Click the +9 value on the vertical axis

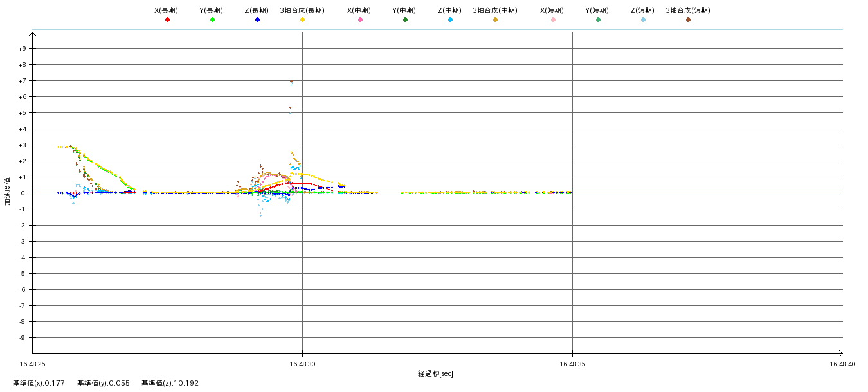point(22,49)
